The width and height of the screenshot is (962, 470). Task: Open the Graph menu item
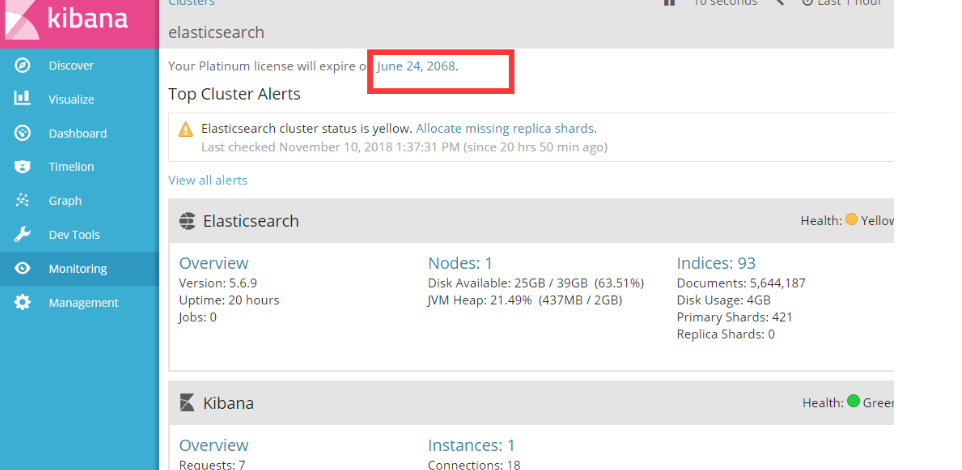(x=79, y=201)
